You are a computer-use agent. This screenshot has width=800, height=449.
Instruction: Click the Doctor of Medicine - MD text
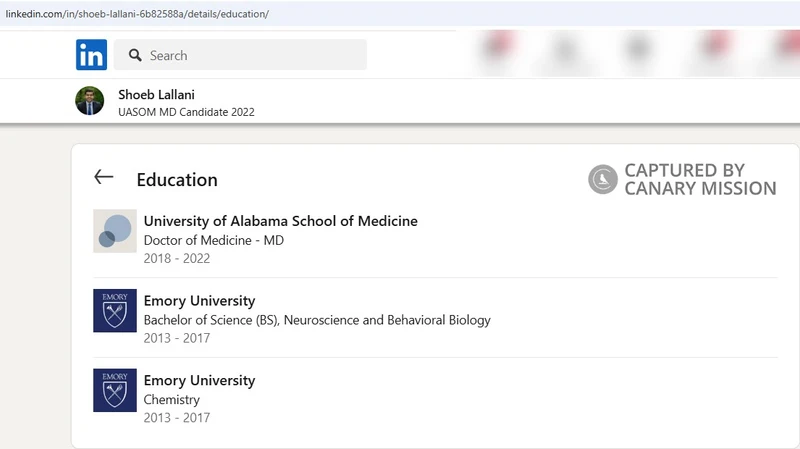(214, 240)
